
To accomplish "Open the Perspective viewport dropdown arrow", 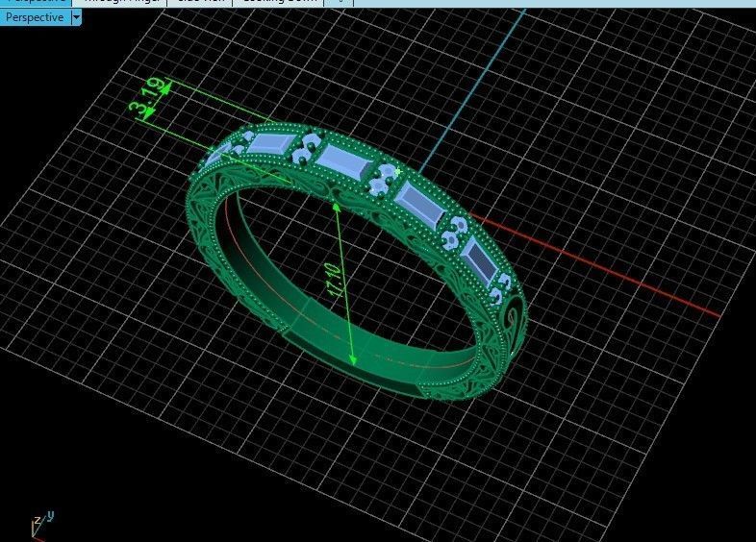I will tap(76, 18).
